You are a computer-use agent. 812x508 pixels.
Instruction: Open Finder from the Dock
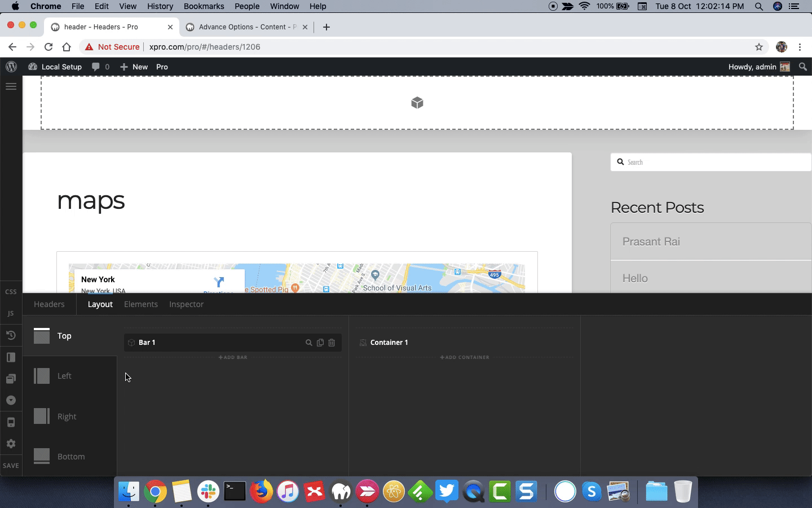tap(129, 491)
